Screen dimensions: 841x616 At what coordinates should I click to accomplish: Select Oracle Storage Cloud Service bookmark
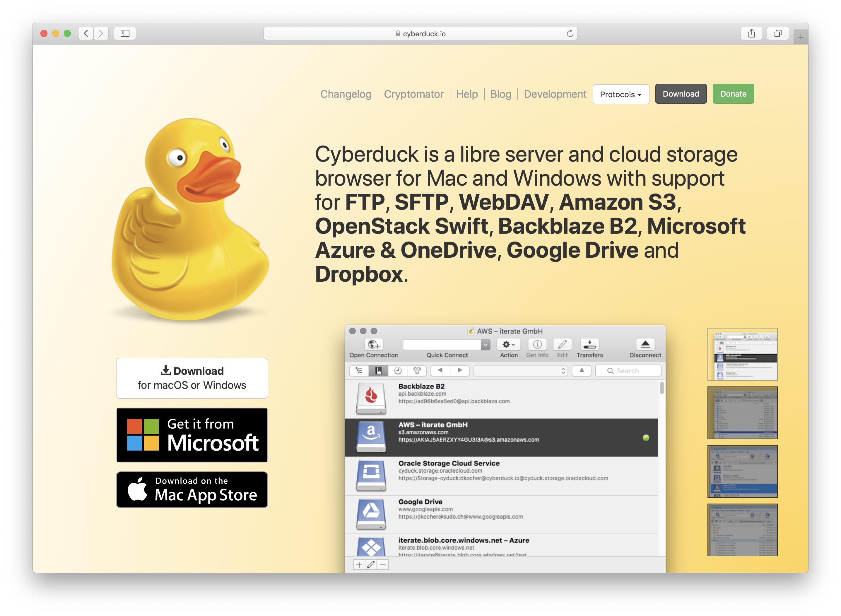[501, 476]
